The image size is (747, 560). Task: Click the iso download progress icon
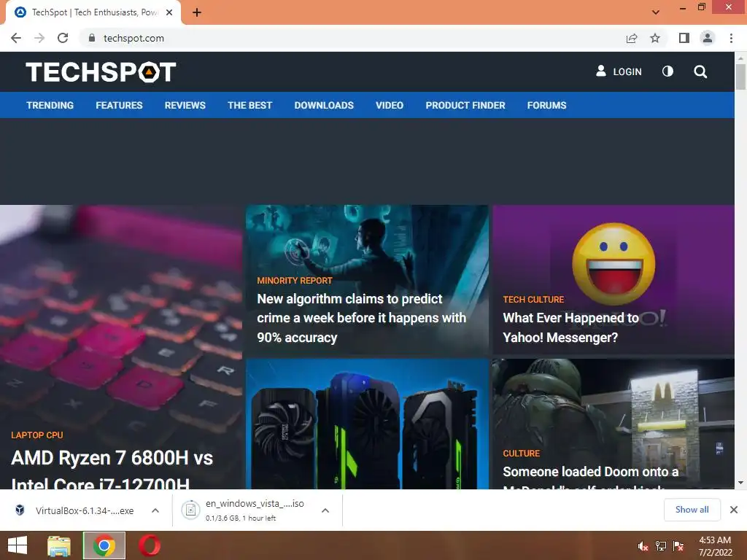click(x=190, y=510)
